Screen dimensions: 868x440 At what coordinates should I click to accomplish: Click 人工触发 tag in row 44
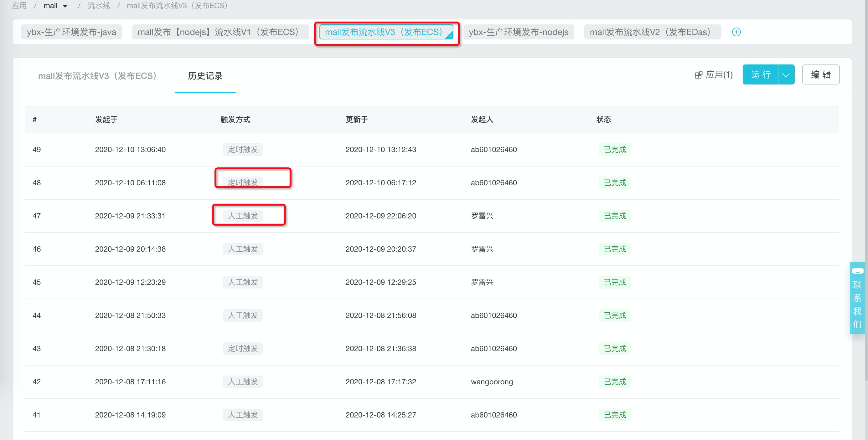click(243, 315)
